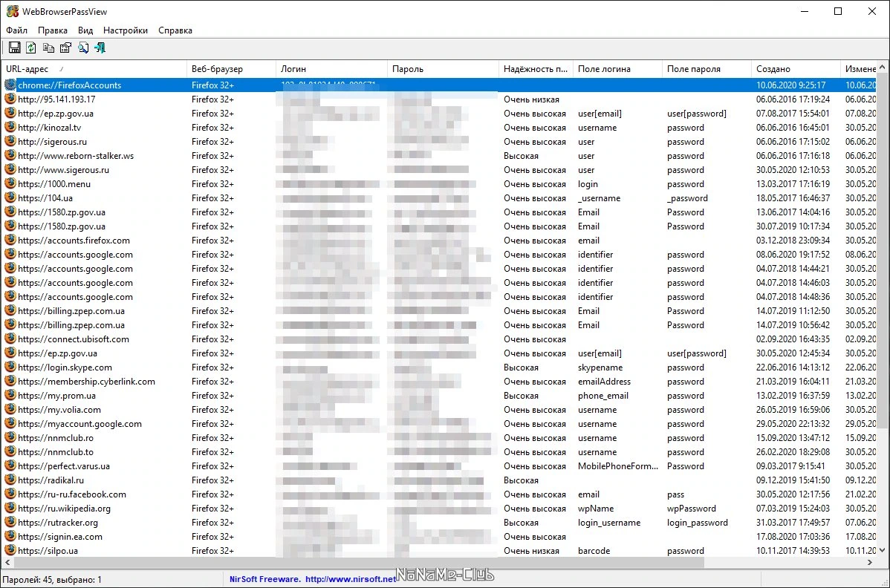
Task: Select the https://104.ua row
Action: click(x=439, y=198)
